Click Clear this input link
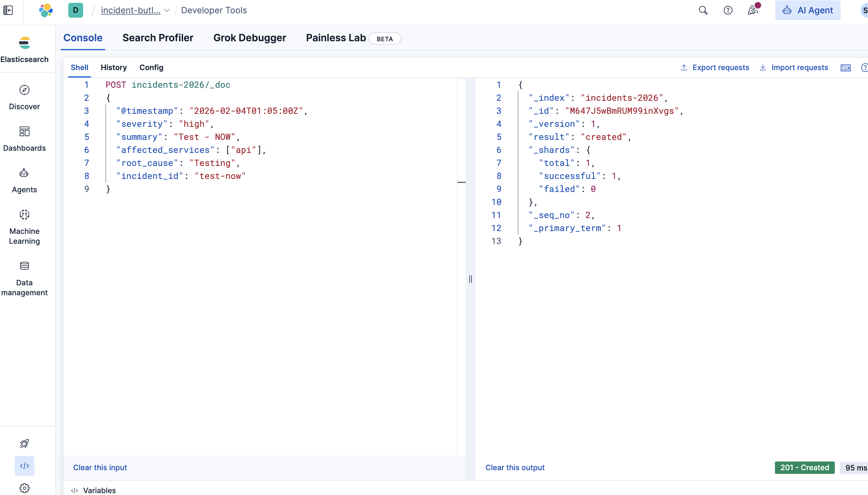868x495 pixels. [100, 467]
